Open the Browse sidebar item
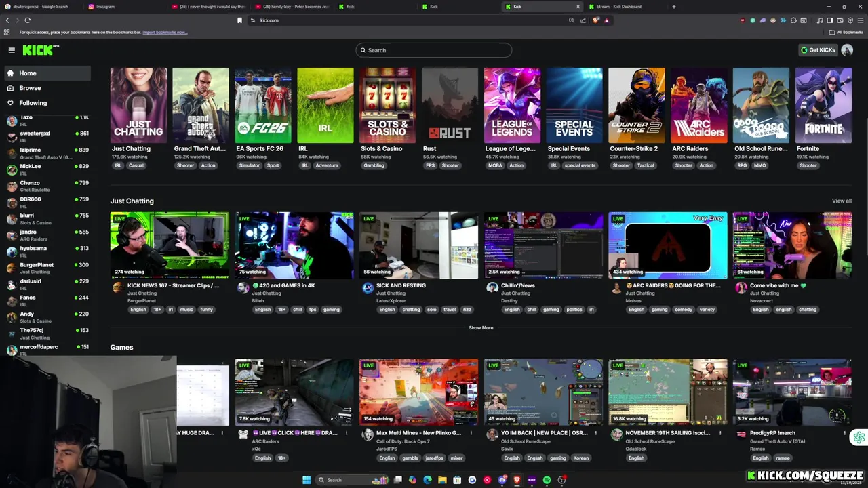Screen dimensions: 868x488 (46, 88)
